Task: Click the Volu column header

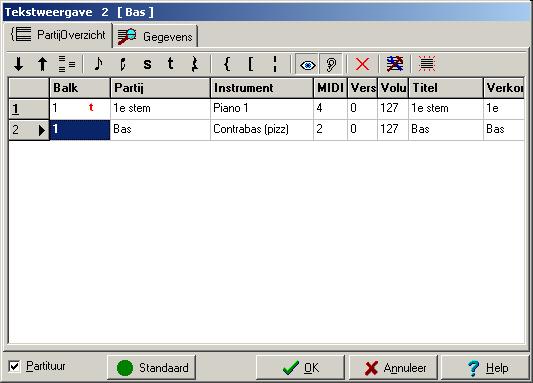Action: click(393, 88)
